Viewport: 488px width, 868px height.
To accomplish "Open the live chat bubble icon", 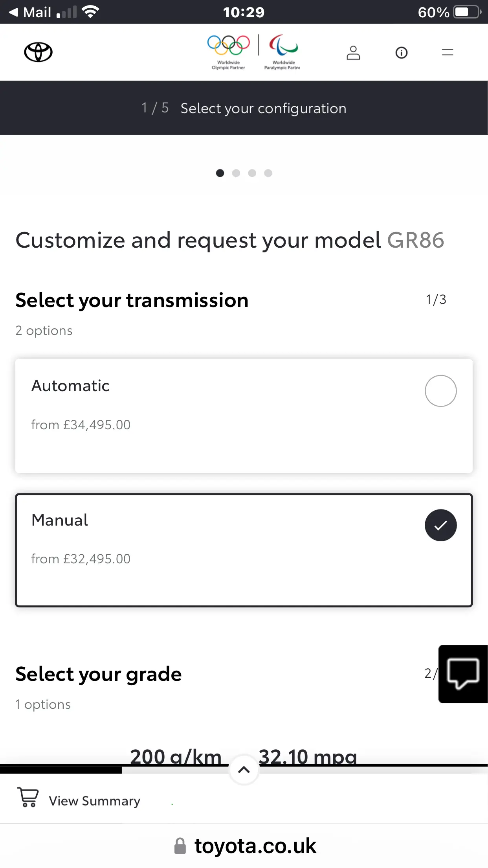I will point(463,674).
